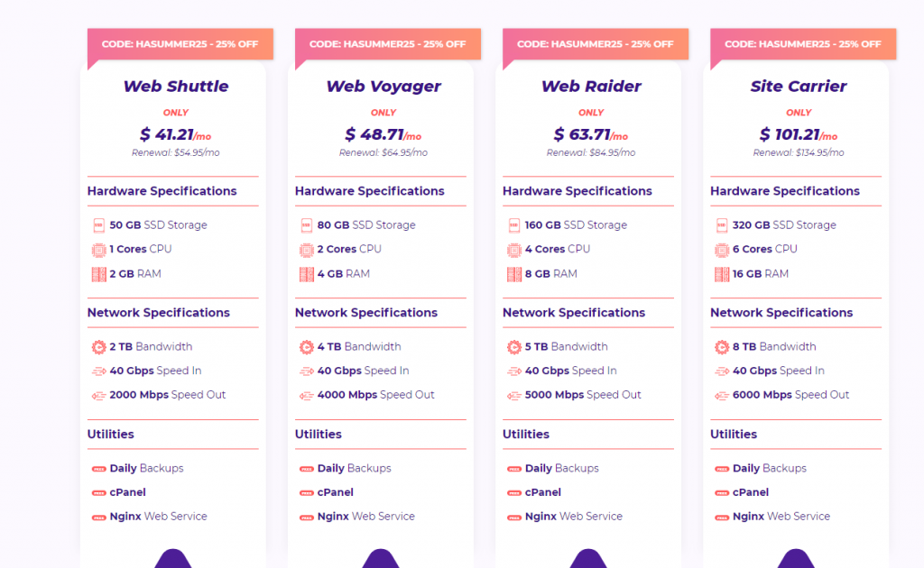Select the Web Raider plan title
The image size is (924, 568).
pos(591,86)
